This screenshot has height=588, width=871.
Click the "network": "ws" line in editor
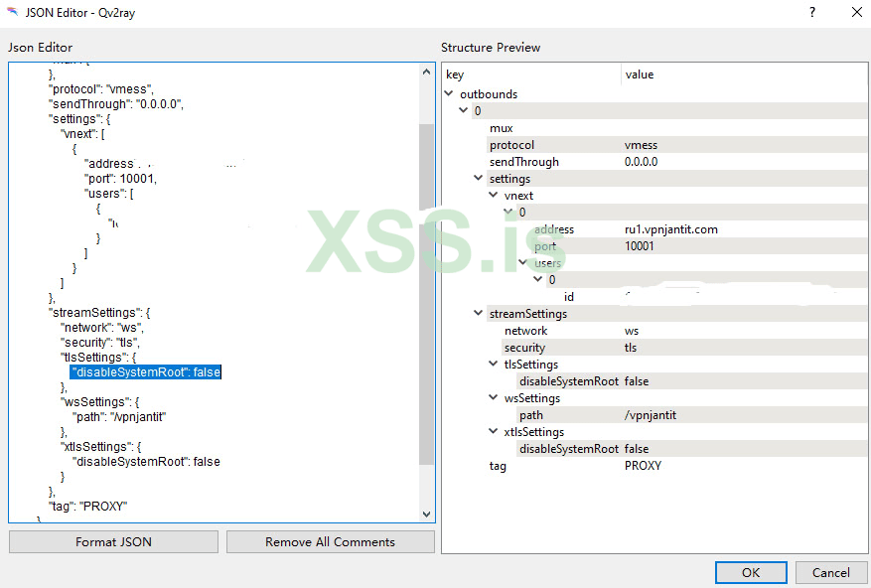(102, 328)
